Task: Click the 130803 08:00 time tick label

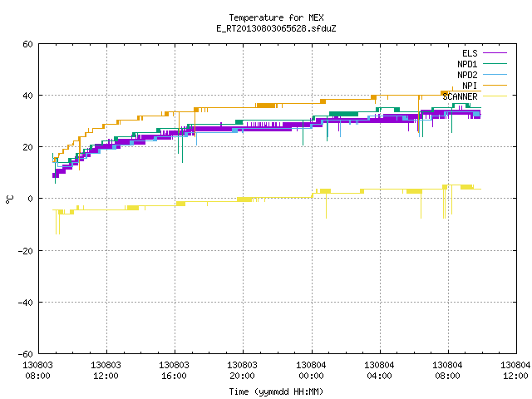Action: click(x=37, y=371)
